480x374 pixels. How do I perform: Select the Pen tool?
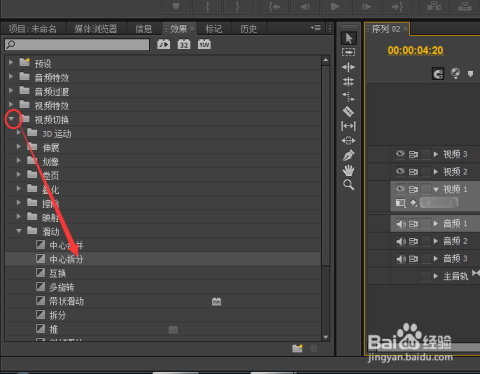tap(349, 155)
